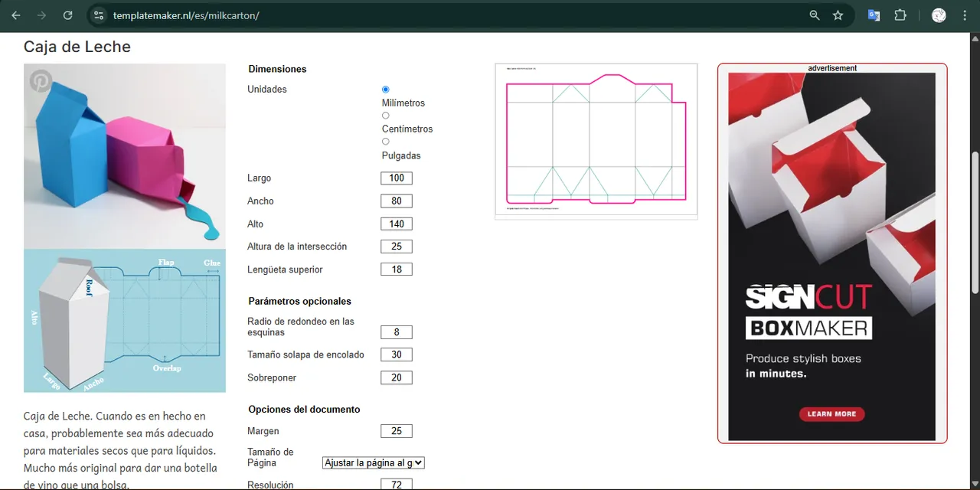Click the Opciones del documento heading
The height and width of the screenshot is (490, 980).
click(x=304, y=410)
